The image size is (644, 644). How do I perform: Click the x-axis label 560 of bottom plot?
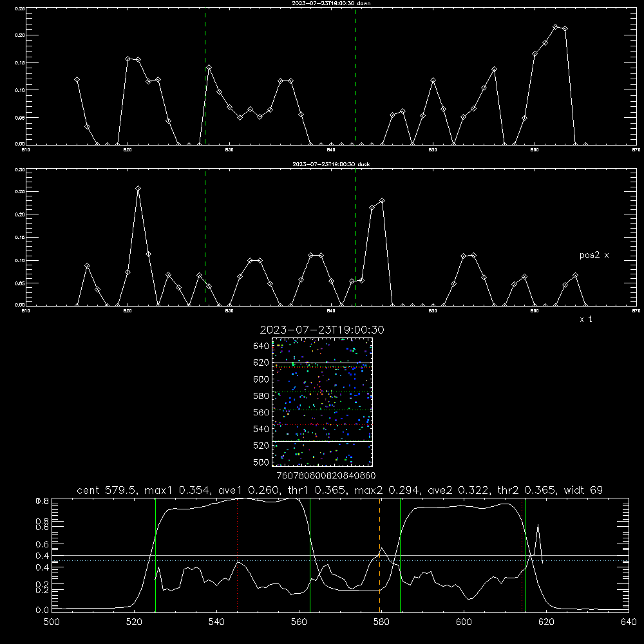tap(299, 622)
